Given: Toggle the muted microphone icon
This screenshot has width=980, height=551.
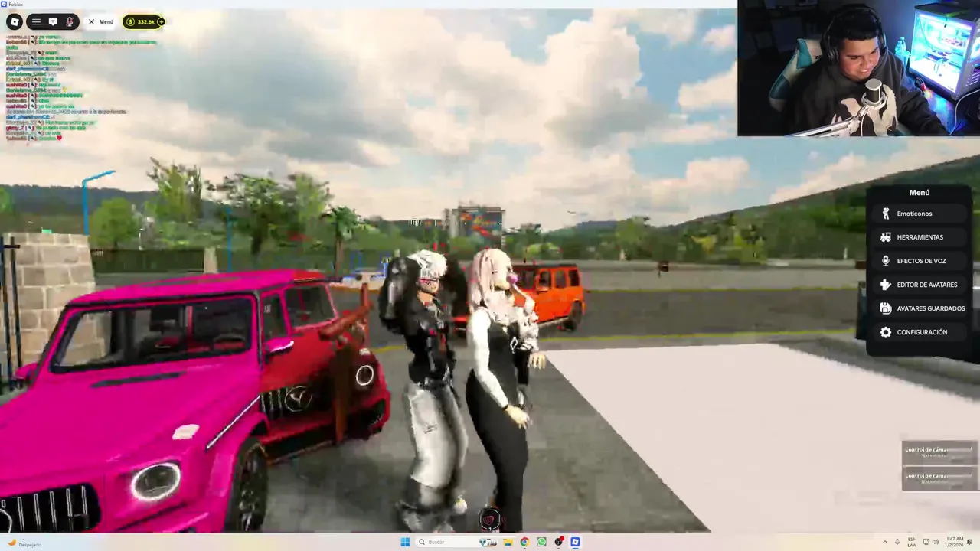Looking at the screenshot, I should click(x=70, y=21).
